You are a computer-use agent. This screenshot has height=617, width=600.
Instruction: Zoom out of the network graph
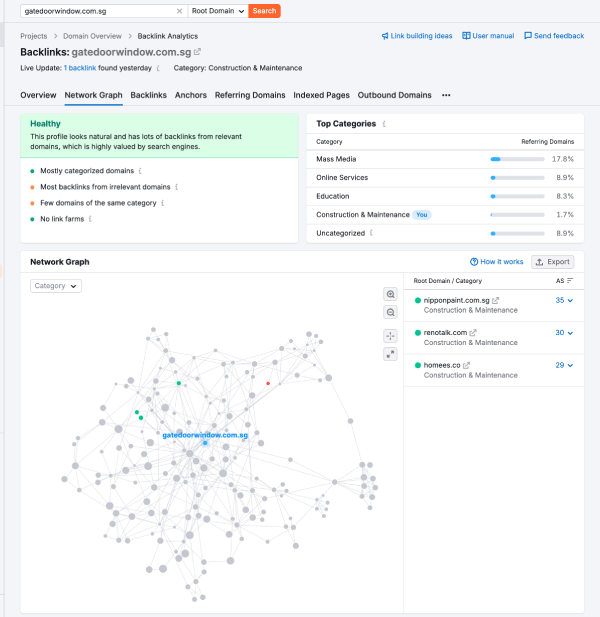[391, 313]
